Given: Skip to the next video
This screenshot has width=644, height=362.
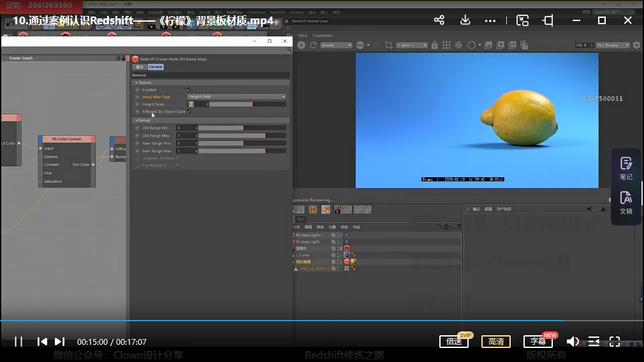Looking at the screenshot, I should pos(59,342).
